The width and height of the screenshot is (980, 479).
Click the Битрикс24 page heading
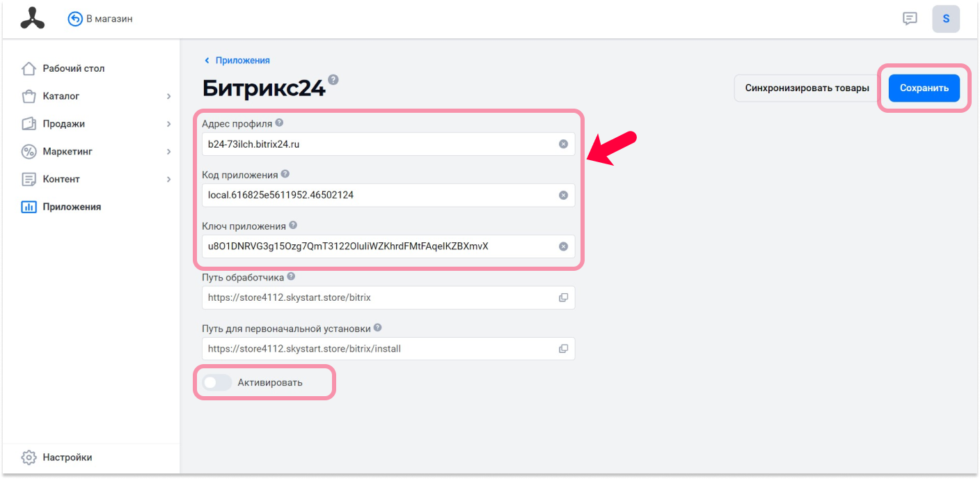point(264,88)
